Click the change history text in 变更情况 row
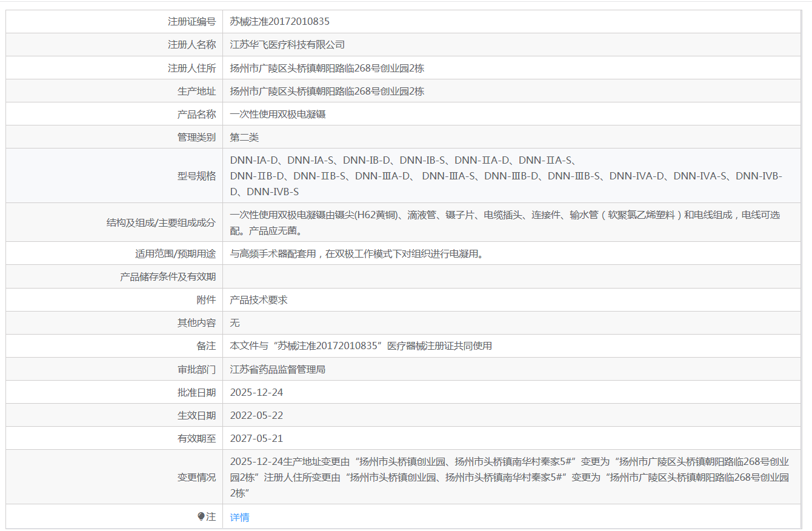 click(x=510, y=477)
